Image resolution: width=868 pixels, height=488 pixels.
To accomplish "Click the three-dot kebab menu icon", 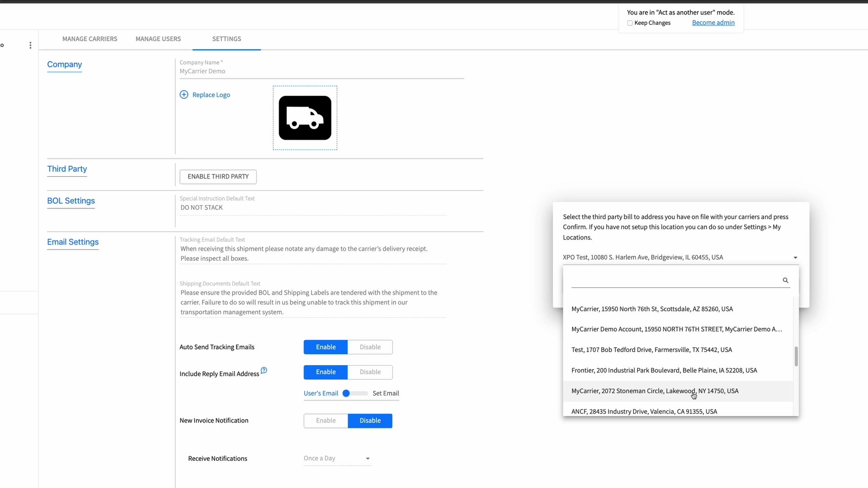I will pos(30,45).
